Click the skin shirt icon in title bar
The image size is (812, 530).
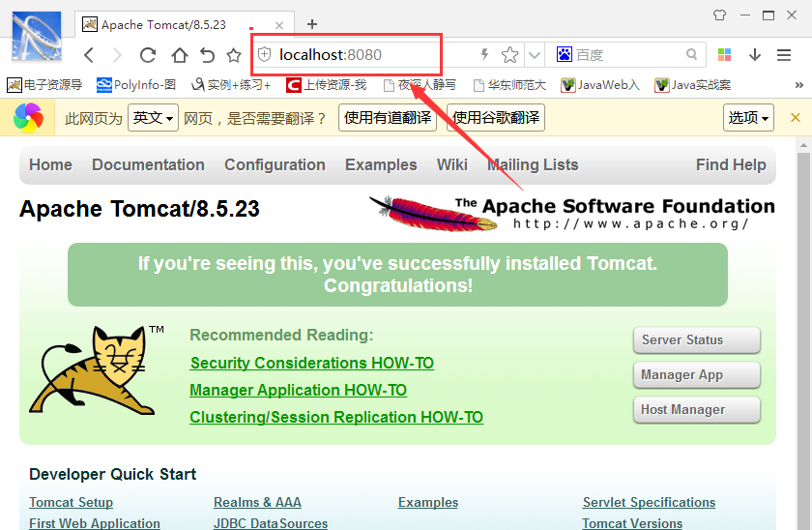click(720, 15)
